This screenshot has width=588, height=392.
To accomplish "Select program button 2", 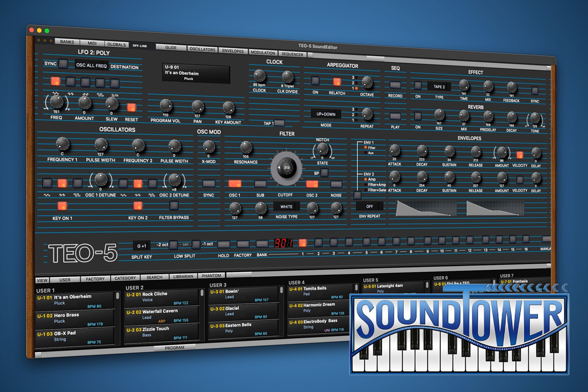I will pyautogui.click(x=318, y=243).
